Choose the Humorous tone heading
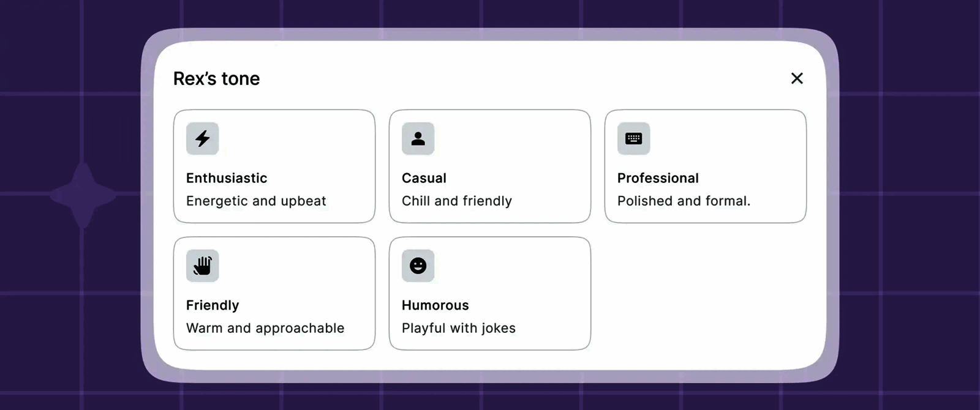The image size is (980, 410). [x=435, y=305]
